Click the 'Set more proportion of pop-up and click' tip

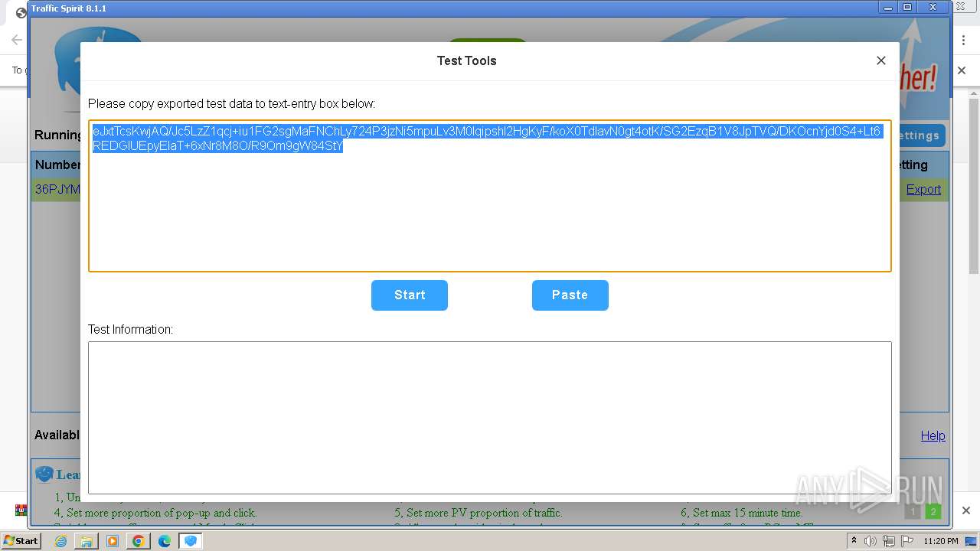coord(155,513)
